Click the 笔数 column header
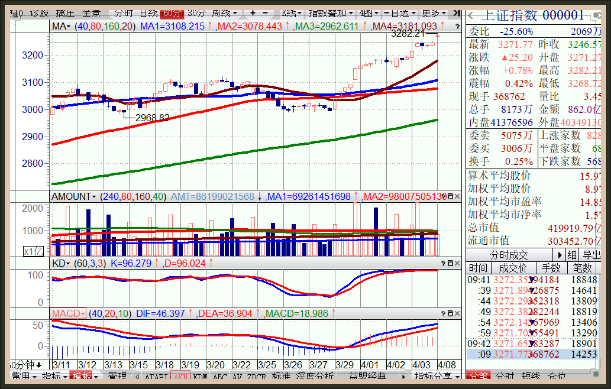 click(583, 268)
